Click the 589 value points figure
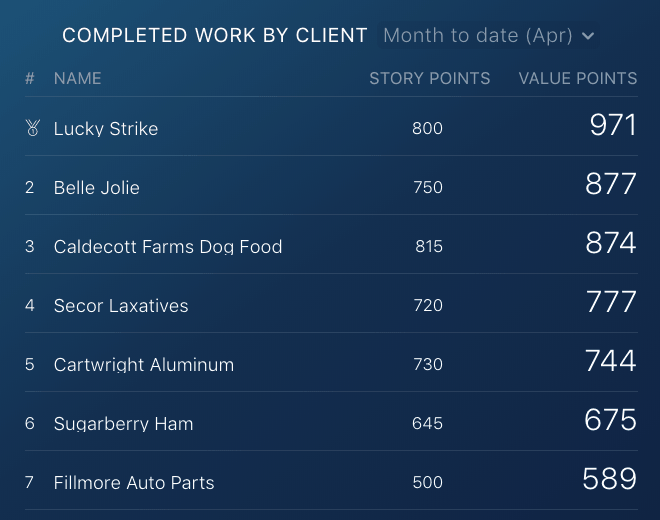 (x=610, y=479)
